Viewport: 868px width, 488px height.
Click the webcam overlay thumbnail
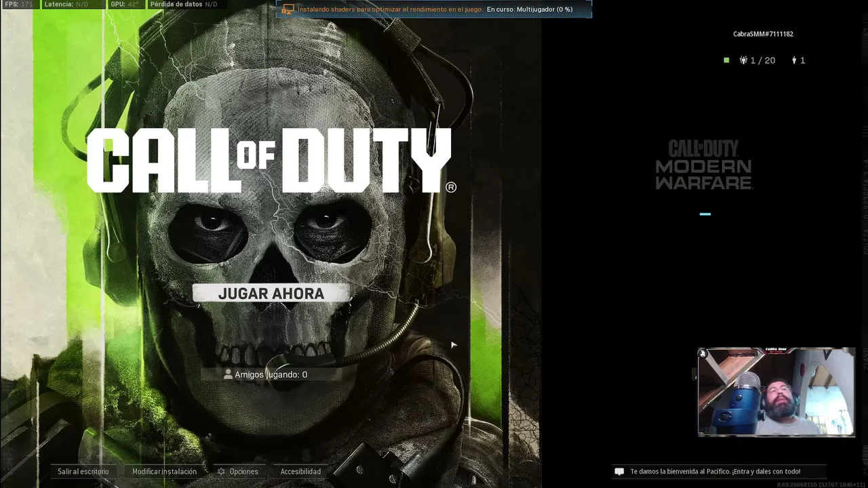(x=776, y=392)
